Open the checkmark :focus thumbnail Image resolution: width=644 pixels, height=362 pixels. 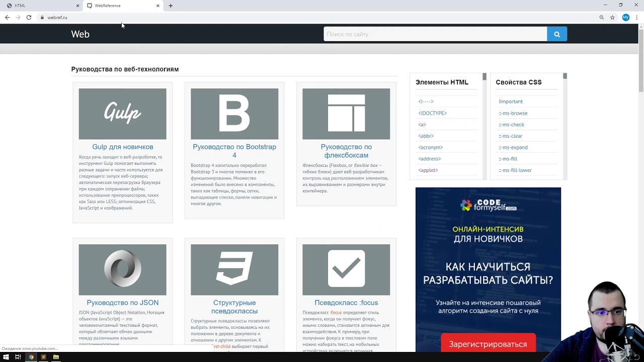[346, 270]
